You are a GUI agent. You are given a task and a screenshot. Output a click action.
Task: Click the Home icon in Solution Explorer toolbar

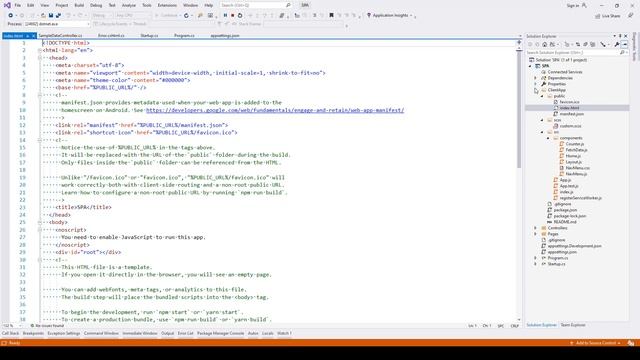click(x=544, y=44)
